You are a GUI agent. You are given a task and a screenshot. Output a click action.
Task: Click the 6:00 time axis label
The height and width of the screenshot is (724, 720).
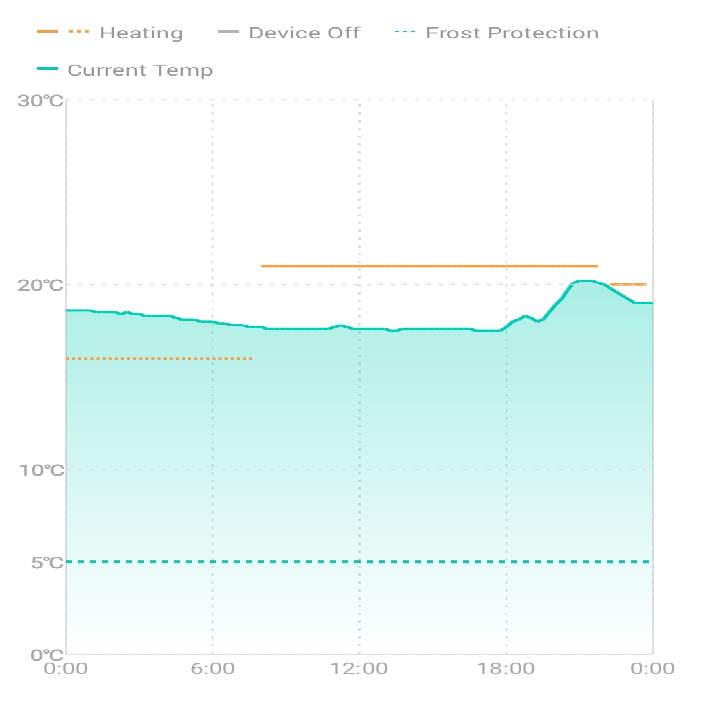(212, 669)
